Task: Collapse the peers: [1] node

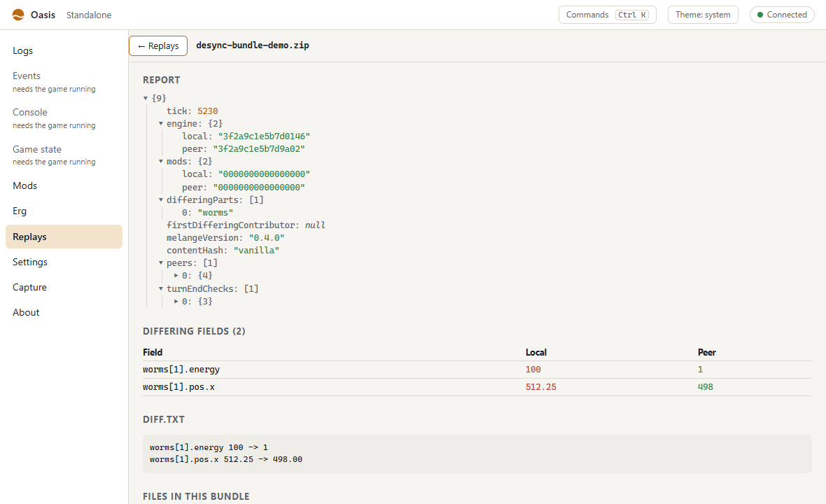Action: pyautogui.click(x=161, y=262)
